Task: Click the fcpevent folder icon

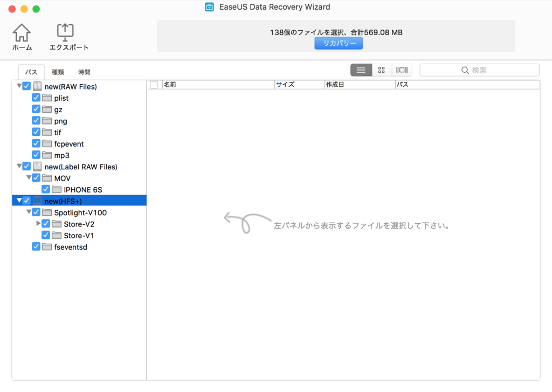Action: pos(47,144)
